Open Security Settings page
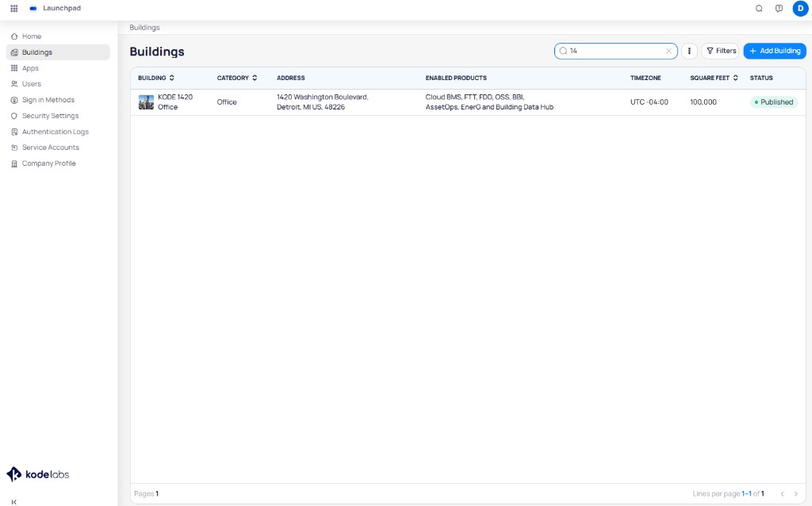The width and height of the screenshot is (812, 506). click(x=58, y=116)
